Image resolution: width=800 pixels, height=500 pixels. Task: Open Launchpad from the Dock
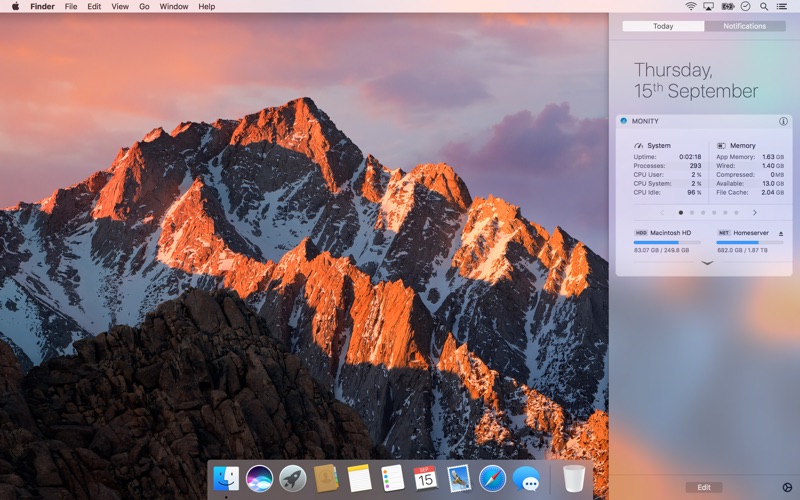point(293,478)
